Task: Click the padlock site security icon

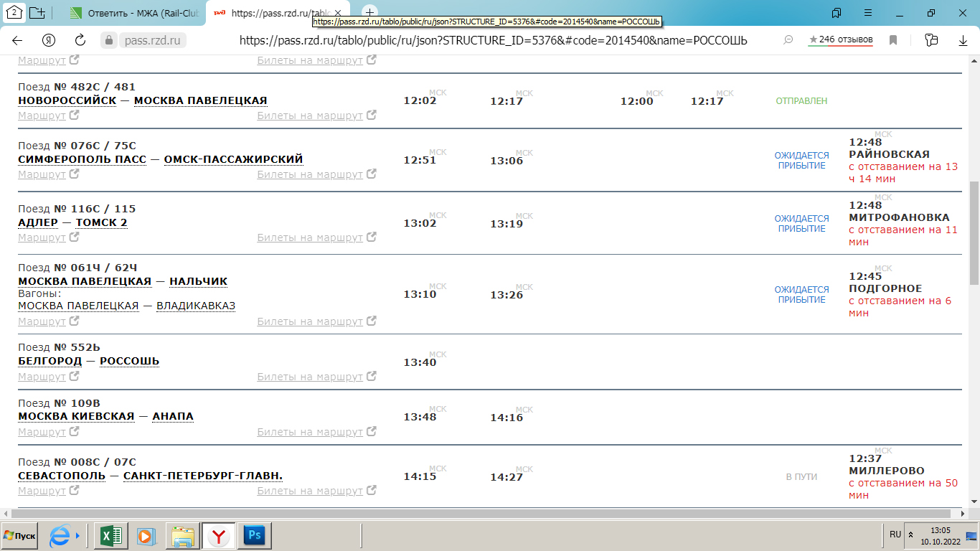Action: click(108, 41)
